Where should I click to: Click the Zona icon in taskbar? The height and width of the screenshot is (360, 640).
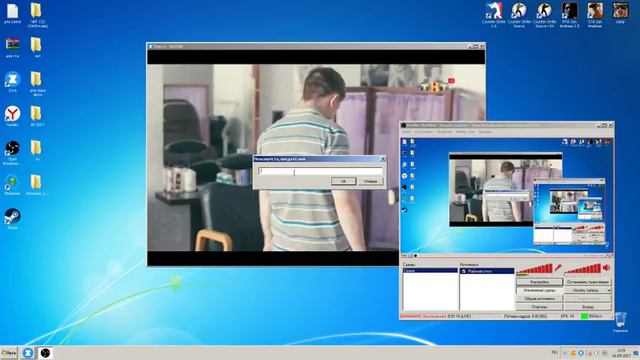[x=28, y=353]
